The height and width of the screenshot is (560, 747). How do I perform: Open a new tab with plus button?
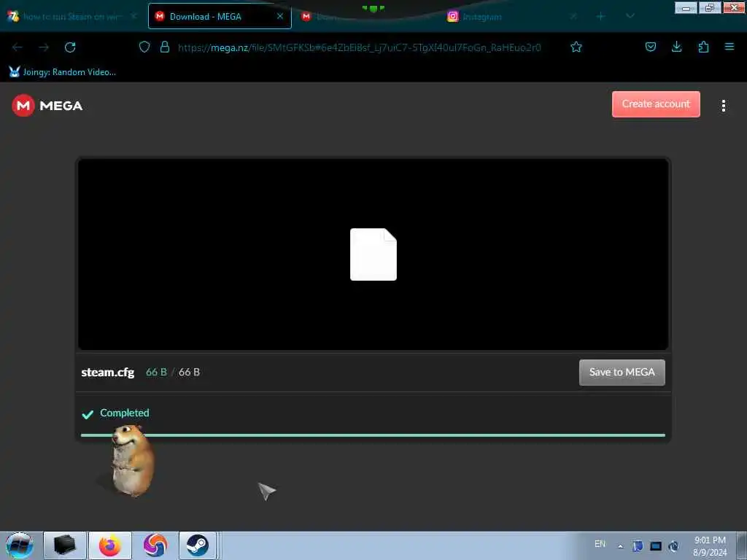(x=600, y=17)
